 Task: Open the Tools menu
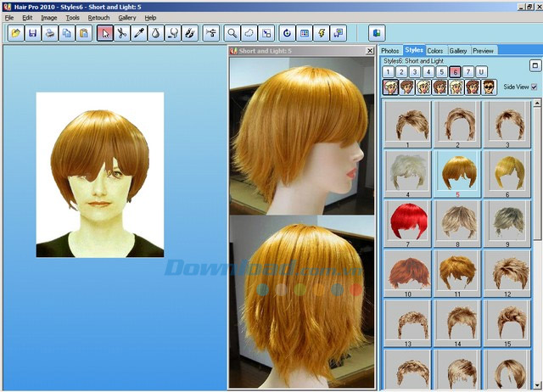(73, 18)
